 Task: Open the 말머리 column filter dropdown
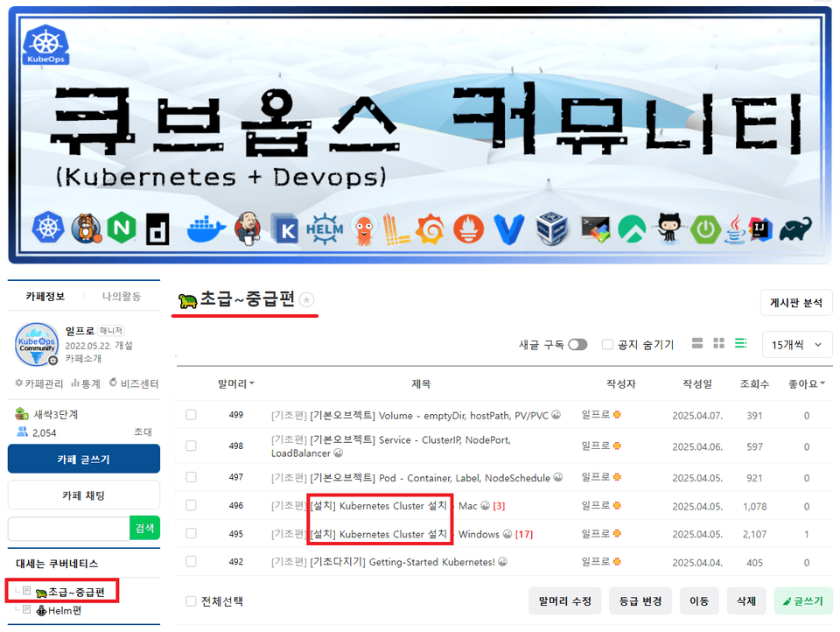click(235, 383)
